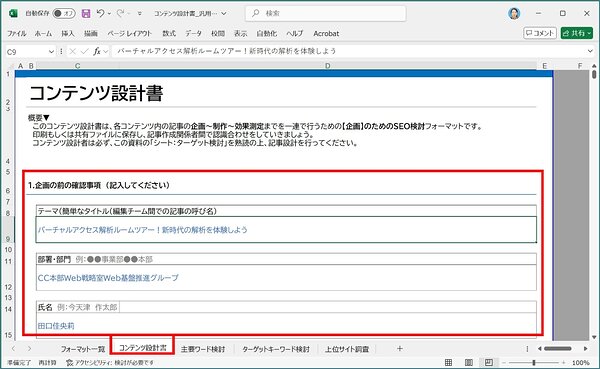Click the Insert Function fx icon

pyautogui.click(x=97, y=51)
